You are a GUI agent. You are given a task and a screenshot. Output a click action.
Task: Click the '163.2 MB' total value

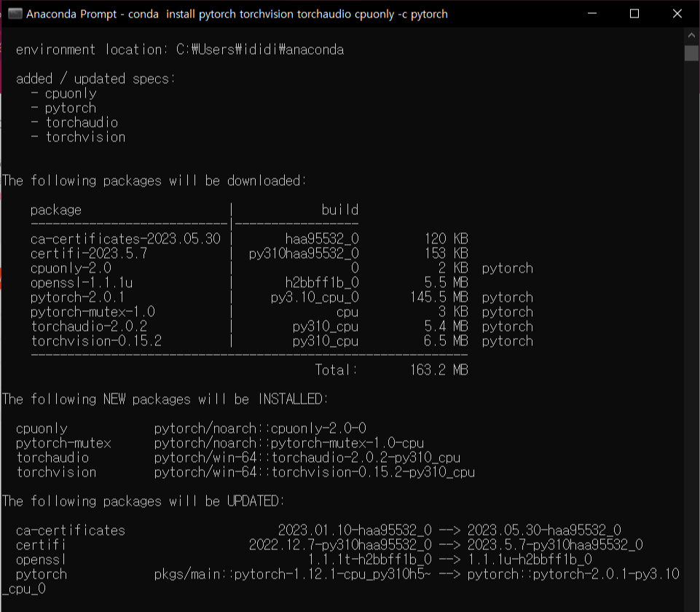point(439,370)
